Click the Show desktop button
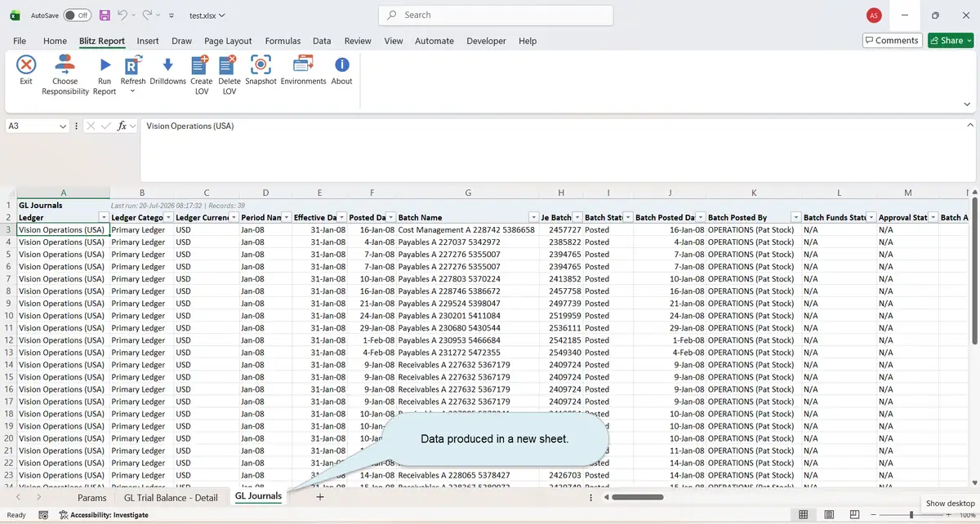This screenshot has height=524, width=980. click(951, 504)
